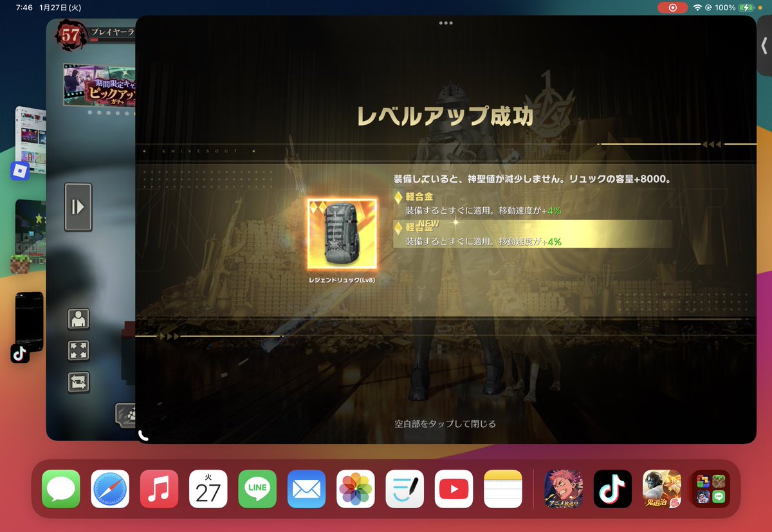772x532 pixels.
Task: Open the slide-over chevron at the right edge
Action: click(x=765, y=46)
